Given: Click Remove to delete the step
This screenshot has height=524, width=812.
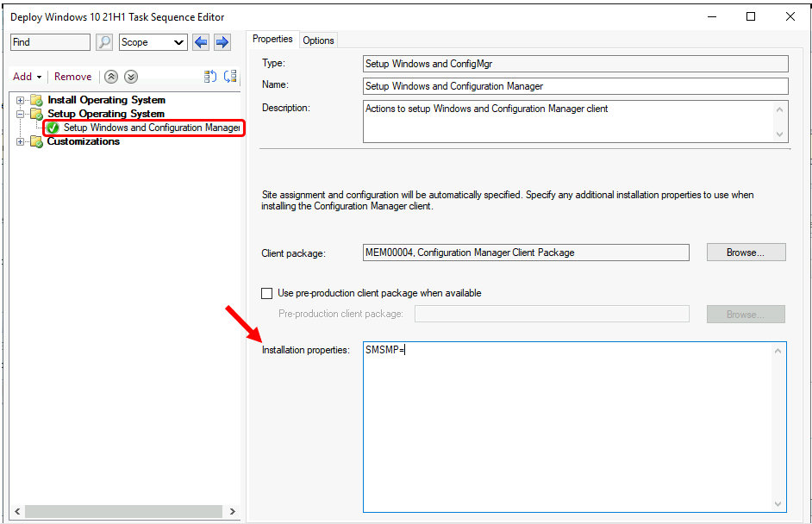Looking at the screenshot, I should coord(72,77).
